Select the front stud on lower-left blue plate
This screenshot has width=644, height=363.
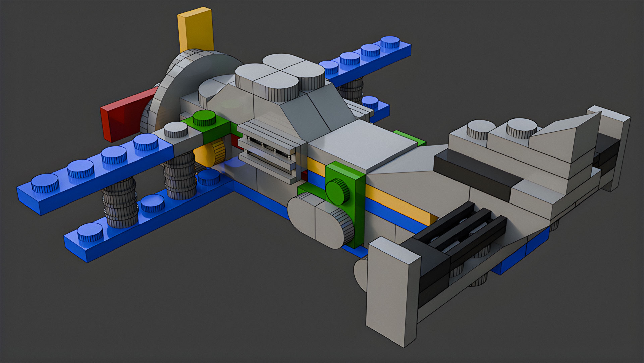91,232
